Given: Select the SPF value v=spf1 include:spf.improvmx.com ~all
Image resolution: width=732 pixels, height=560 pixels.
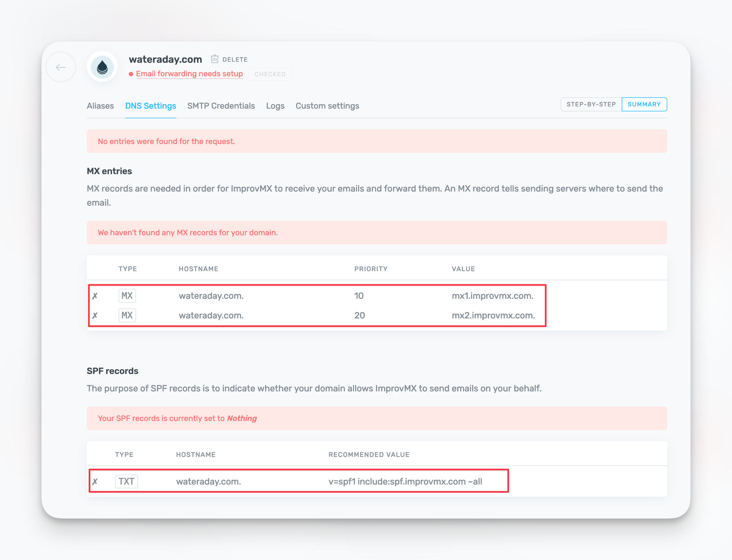Looking at the screenshot, I should pos(405,481).
